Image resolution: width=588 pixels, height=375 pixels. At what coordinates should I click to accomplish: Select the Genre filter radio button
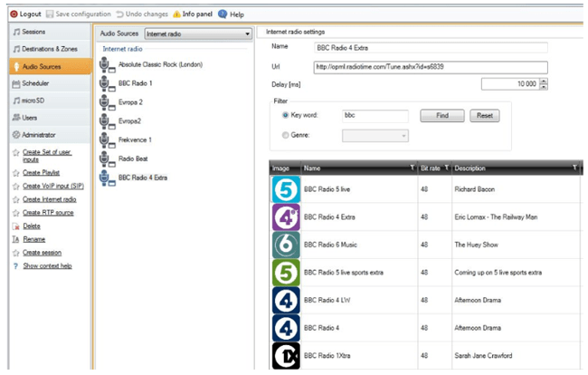click(x=285, y=135)
